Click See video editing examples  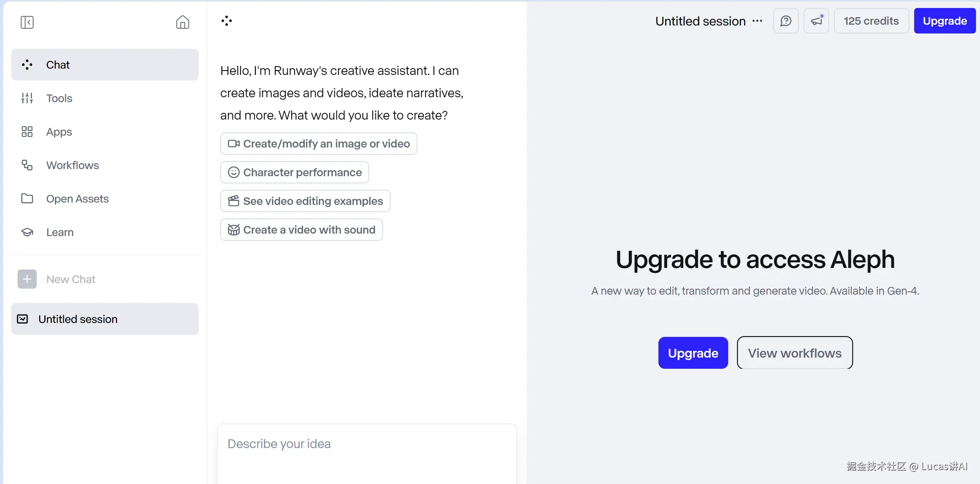tap(305, 201)
